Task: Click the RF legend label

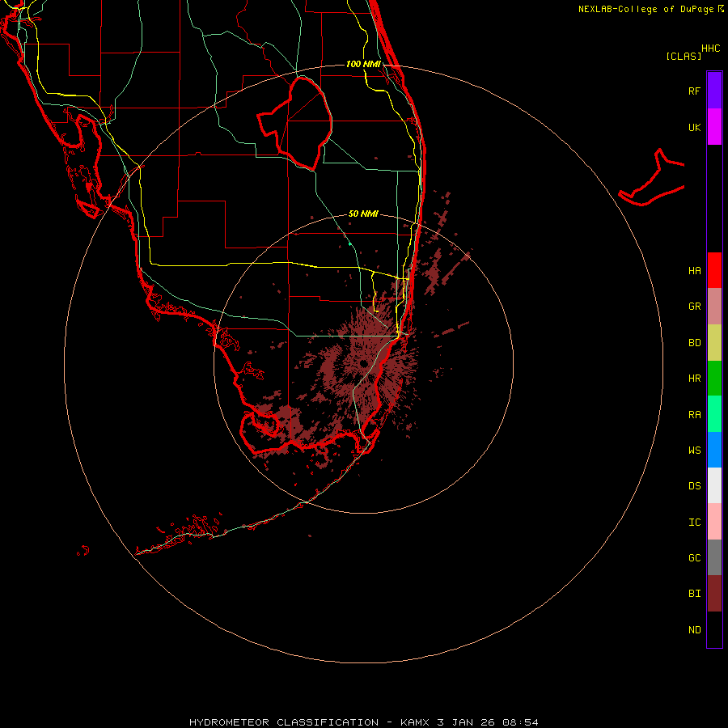Action: click(x=694, y=91)
